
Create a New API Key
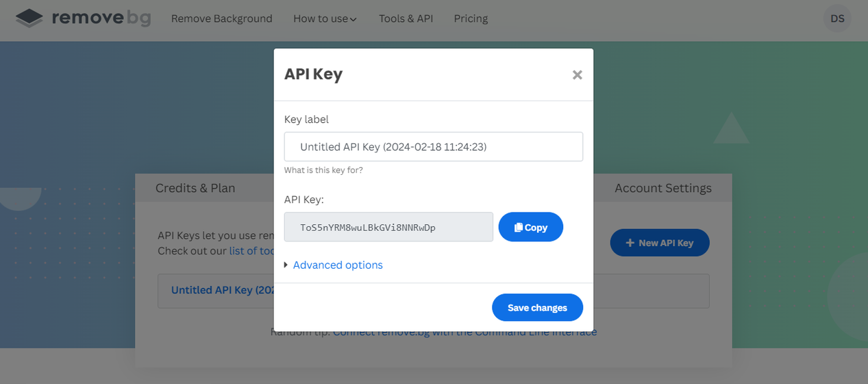tap(660, 243)
